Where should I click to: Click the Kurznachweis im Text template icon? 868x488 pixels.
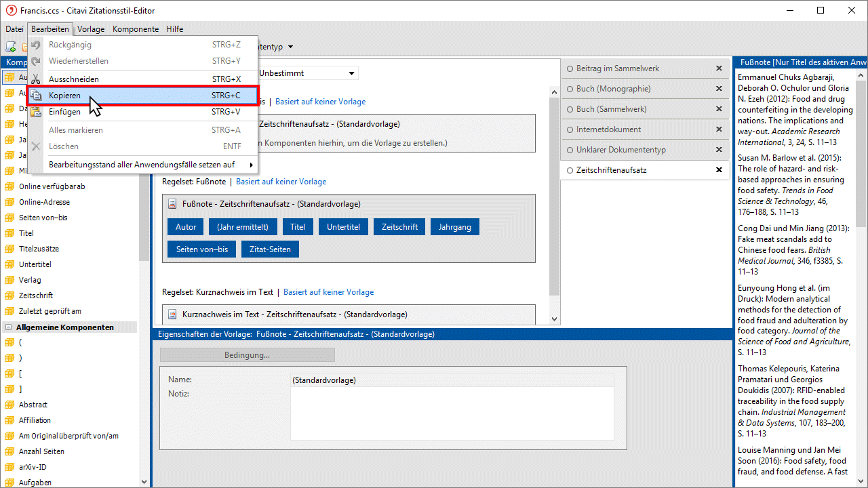(x=172, y=314)
